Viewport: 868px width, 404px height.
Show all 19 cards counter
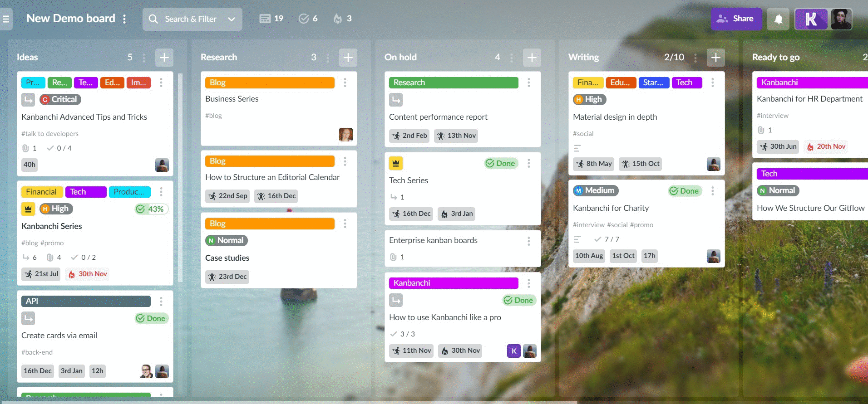(x=271, y=19)
